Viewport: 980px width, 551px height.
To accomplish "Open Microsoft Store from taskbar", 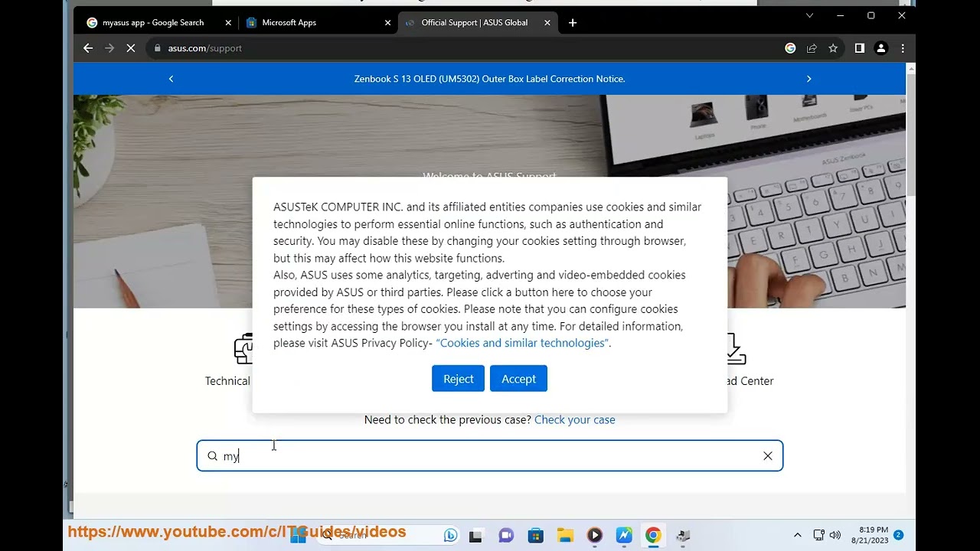I will pos(535,536).
